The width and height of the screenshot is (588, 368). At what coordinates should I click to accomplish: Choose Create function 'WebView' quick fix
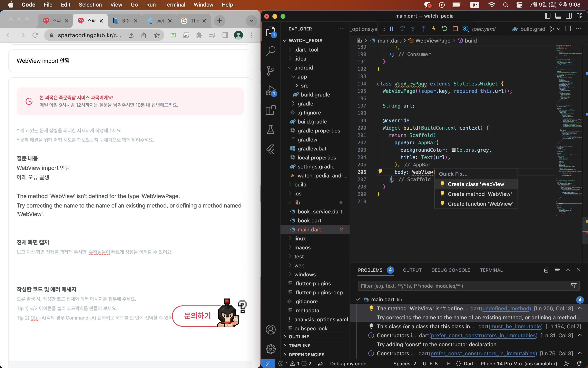coord(476,204)
